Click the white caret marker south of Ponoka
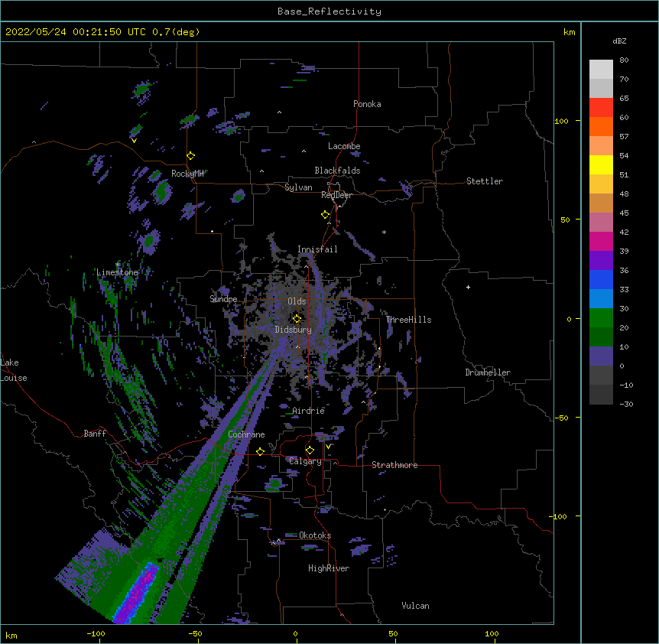The width and height of the screenshot is (659, 644). pyautogui.click(x=280, y=112)
